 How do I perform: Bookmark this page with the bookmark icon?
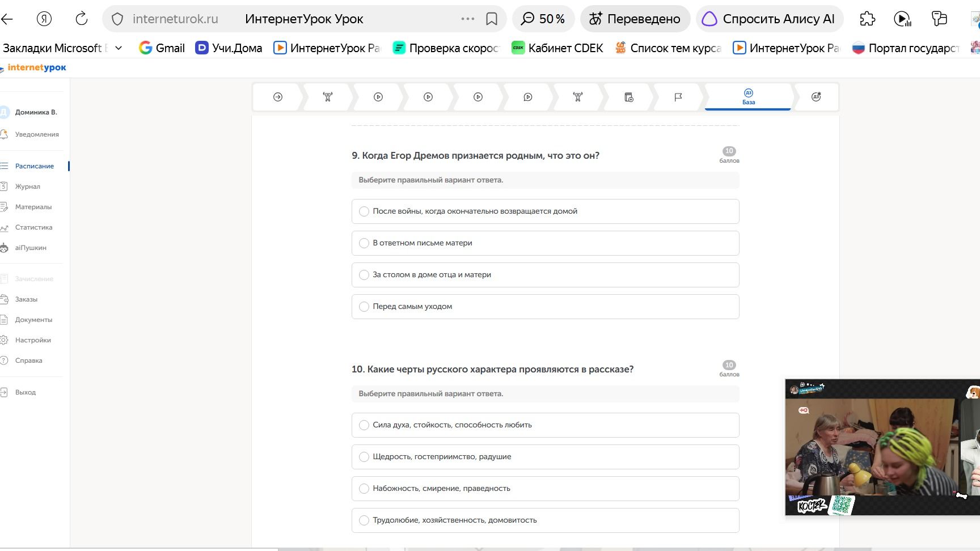point(492,19)
